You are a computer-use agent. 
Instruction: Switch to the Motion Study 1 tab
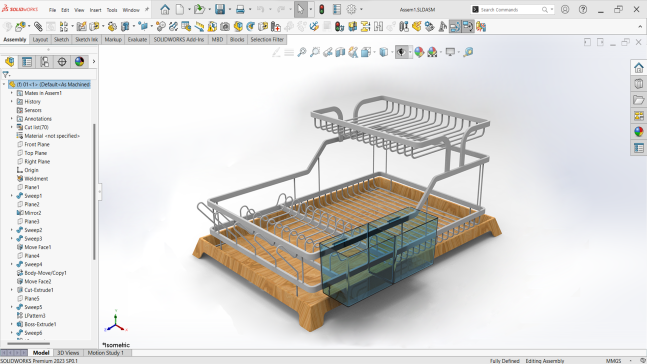tap(106, 353)
